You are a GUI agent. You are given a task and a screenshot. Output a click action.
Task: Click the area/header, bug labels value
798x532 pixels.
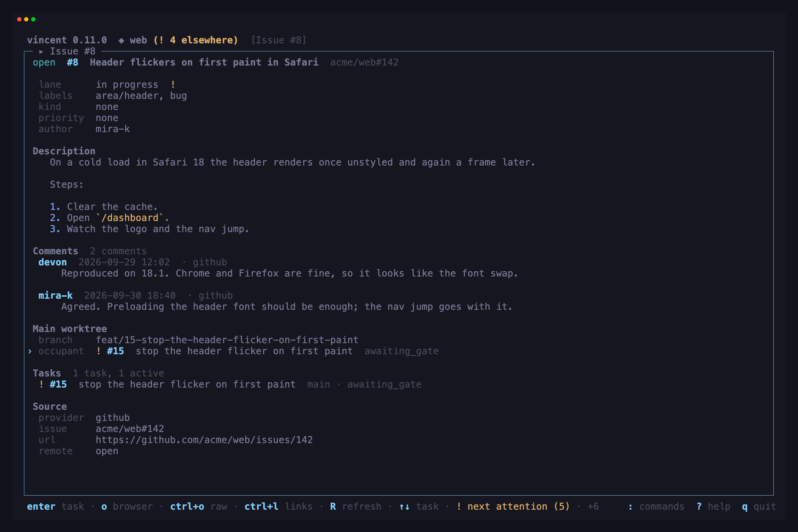[141, 96]
